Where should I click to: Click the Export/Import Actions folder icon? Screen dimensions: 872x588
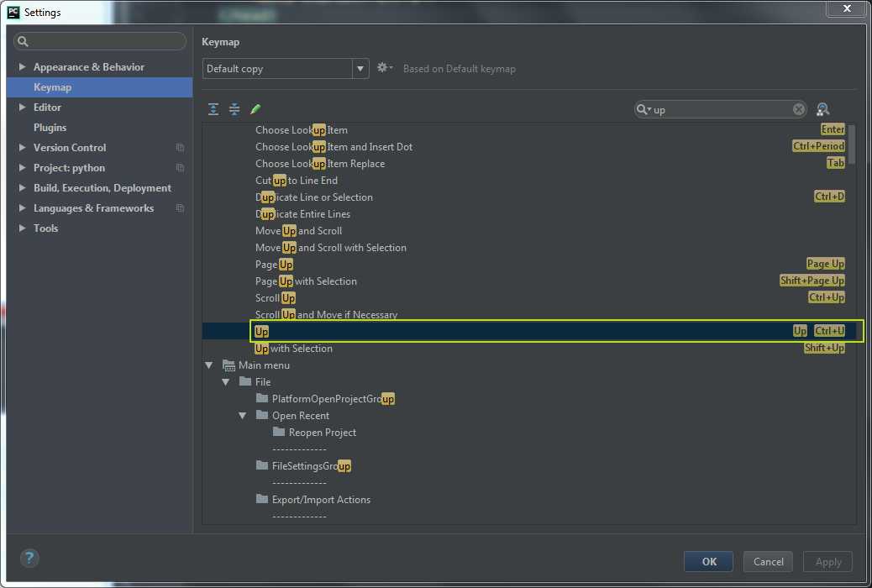coord(262,499)
